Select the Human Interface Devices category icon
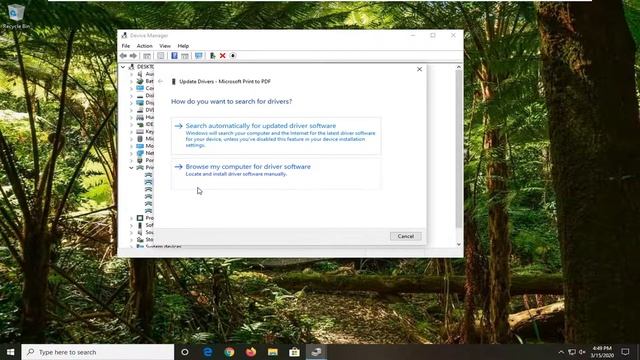 (x=140, y=117)
